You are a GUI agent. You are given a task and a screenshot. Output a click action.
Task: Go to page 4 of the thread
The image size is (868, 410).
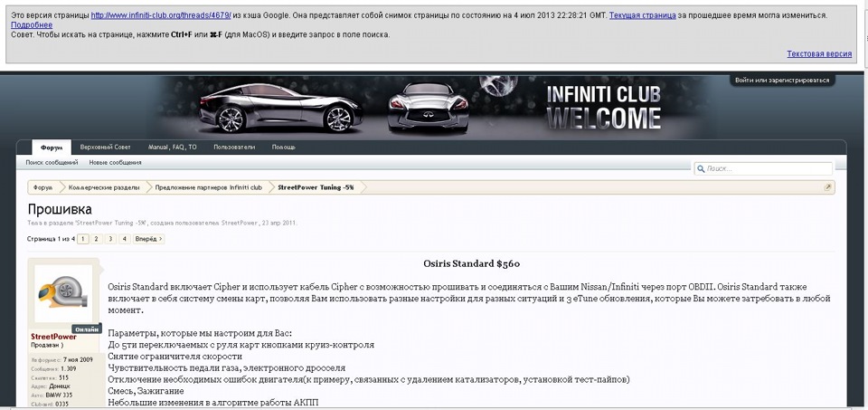click(125, 239)
